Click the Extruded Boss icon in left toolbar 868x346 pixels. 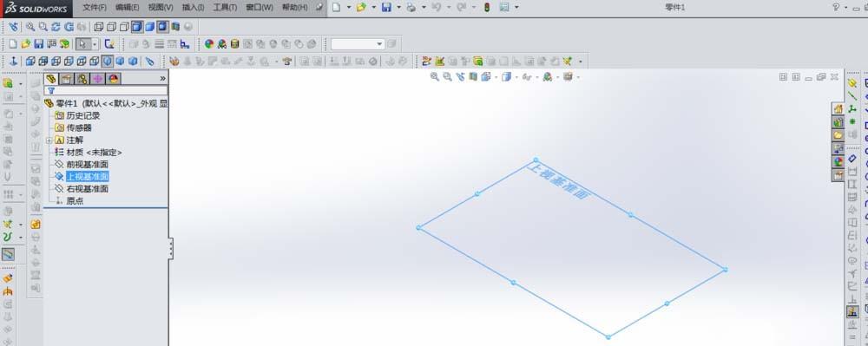8,83
